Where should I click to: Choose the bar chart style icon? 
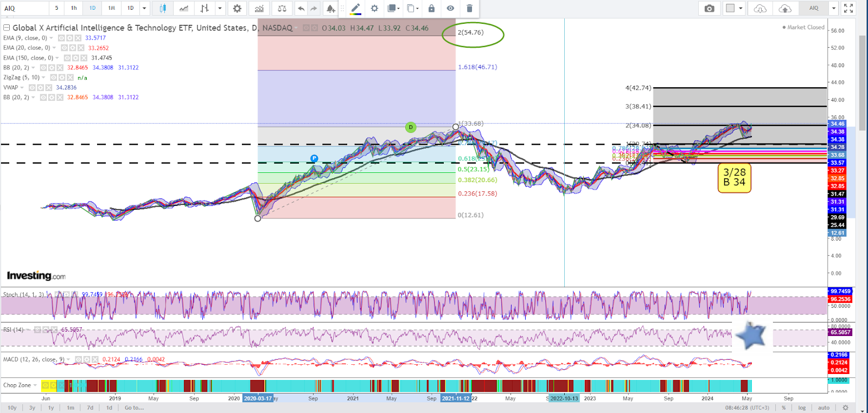pos(205,8)
